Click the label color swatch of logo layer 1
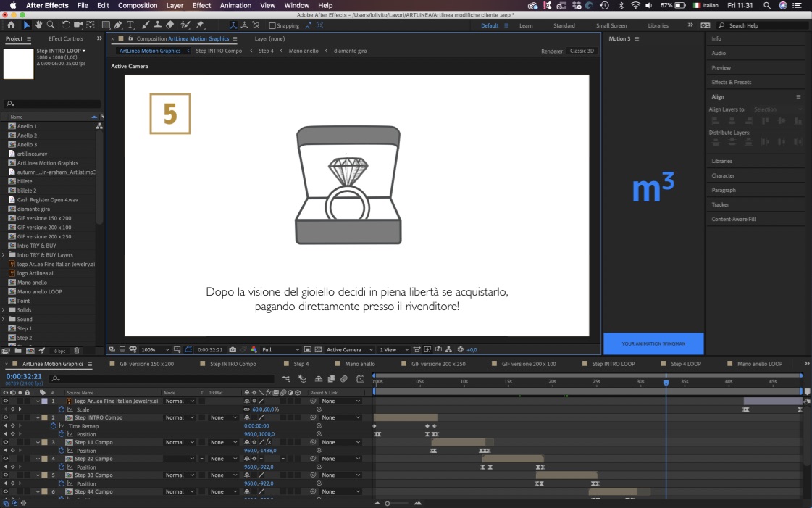 (x=44, y=401)
